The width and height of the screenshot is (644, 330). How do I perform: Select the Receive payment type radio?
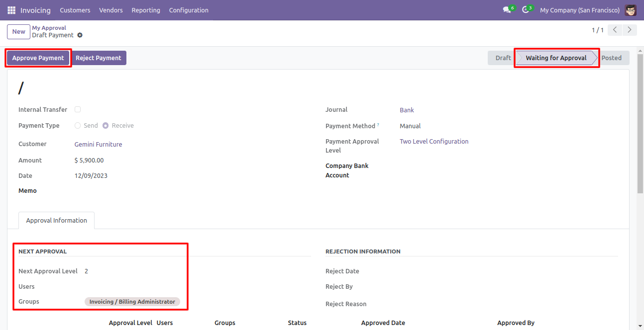pyautogui.click(x=106, y=126)
